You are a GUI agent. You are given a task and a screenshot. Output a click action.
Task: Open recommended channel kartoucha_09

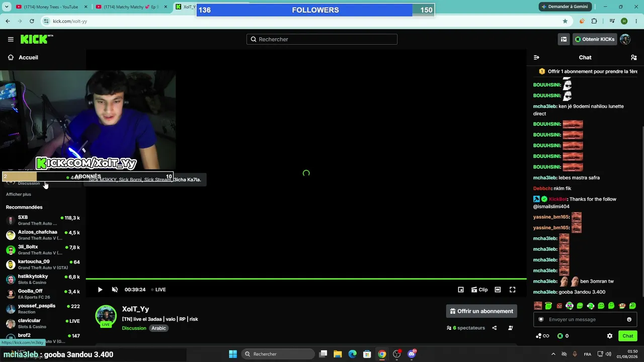43,264
